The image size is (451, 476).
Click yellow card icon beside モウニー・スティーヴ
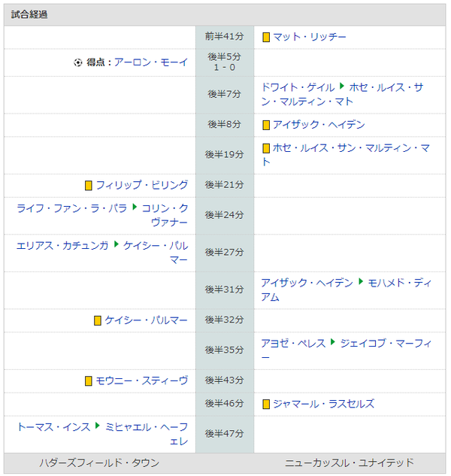88,381
